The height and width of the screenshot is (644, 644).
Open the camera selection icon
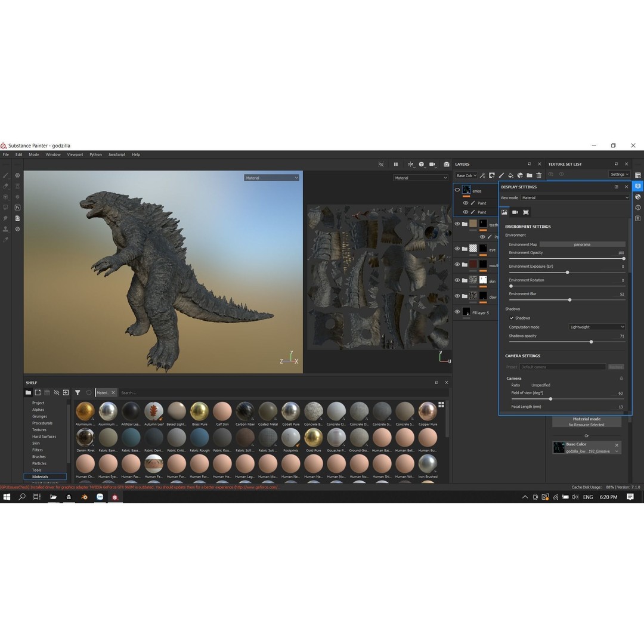pos(432,165)
